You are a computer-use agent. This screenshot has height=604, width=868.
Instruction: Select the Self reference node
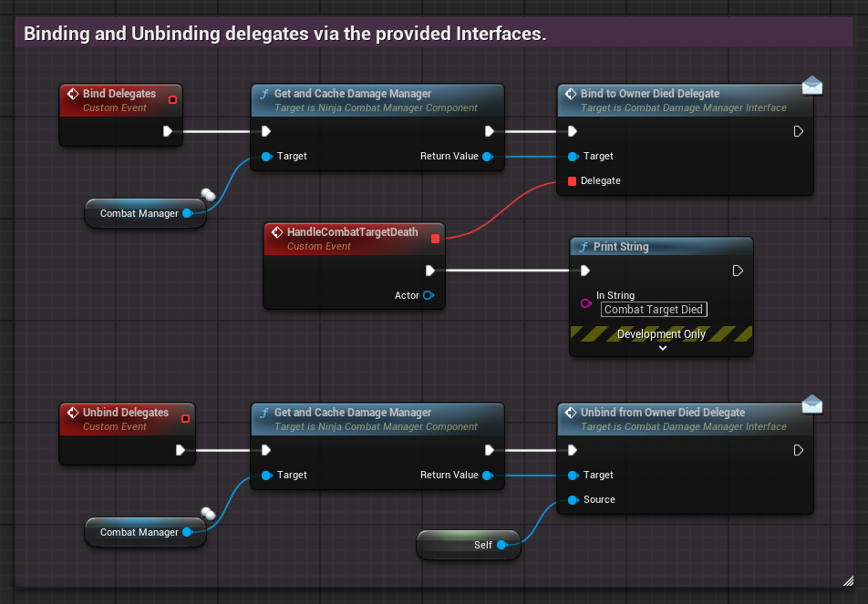click(469, 545)
